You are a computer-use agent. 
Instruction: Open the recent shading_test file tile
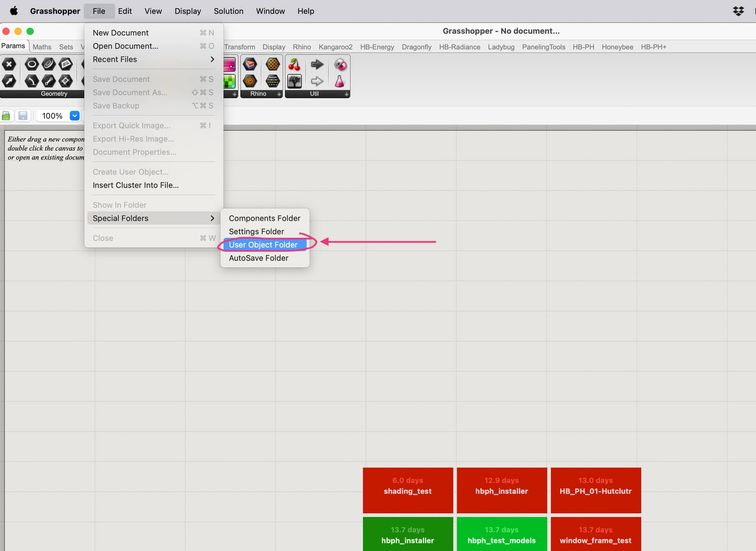tap(408, 490)
